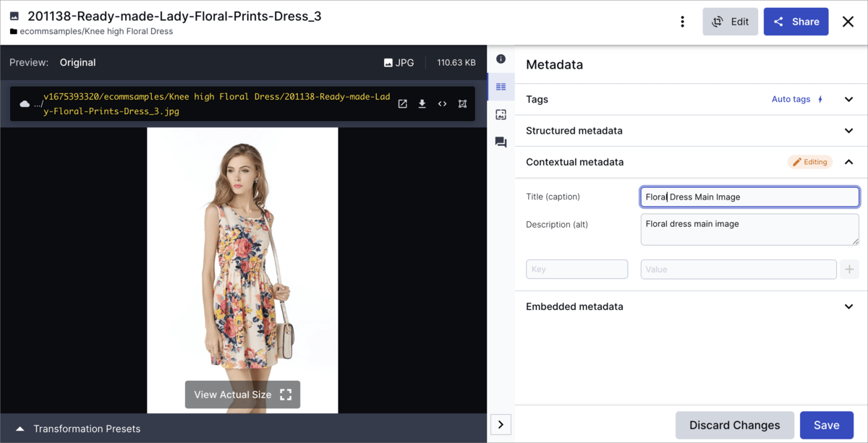Click the 110.63 KB file size text

[x=456, y=63]
